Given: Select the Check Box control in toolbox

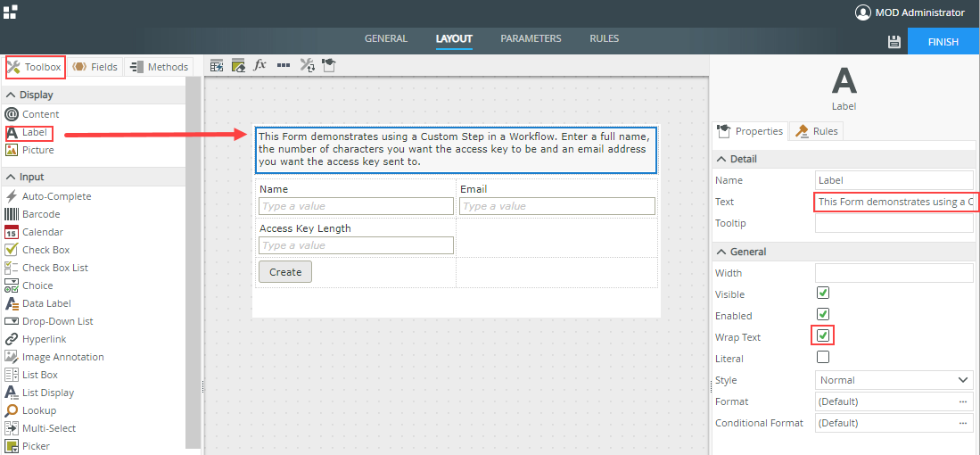Looking at the screenshot, I should coord(37,250).
